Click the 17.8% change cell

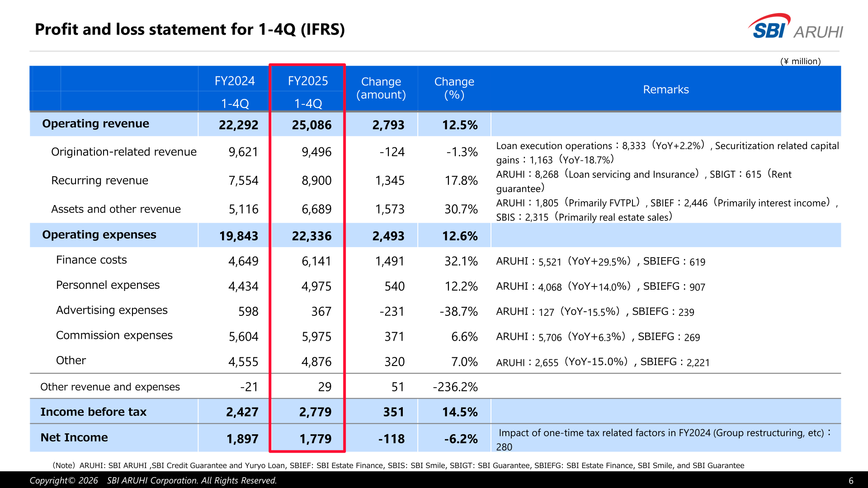(461, 181)
